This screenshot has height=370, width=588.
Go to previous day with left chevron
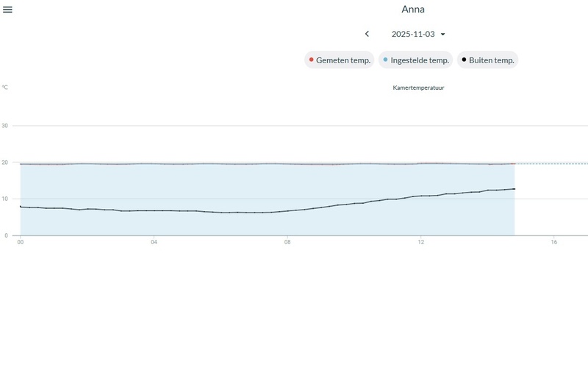point(367,34)
